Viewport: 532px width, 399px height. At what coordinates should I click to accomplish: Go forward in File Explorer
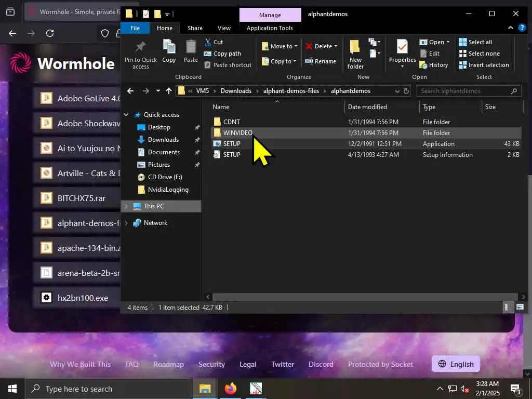tap(145, 91)
